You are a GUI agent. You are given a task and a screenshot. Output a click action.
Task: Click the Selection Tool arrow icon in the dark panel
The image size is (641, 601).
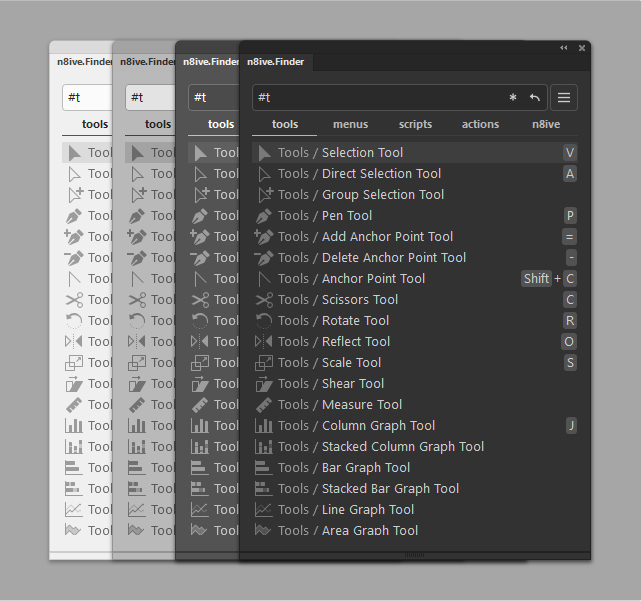(x=264, y=153)
